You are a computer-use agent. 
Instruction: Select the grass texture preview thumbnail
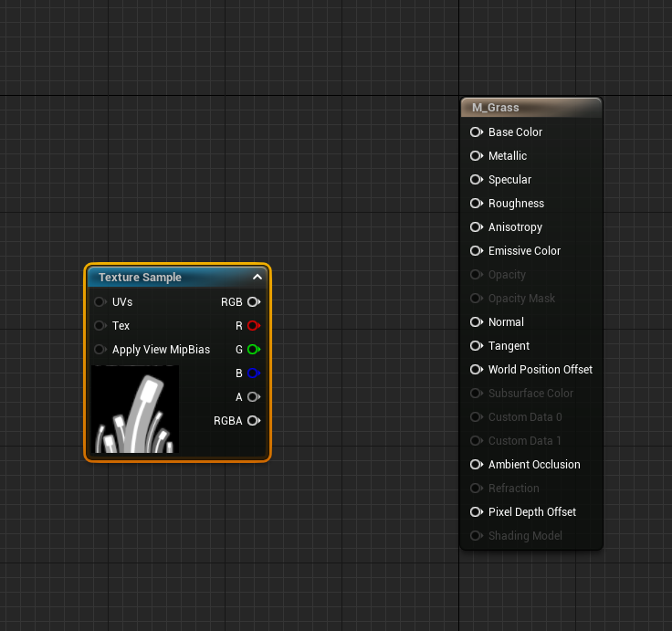coord(135,409)
